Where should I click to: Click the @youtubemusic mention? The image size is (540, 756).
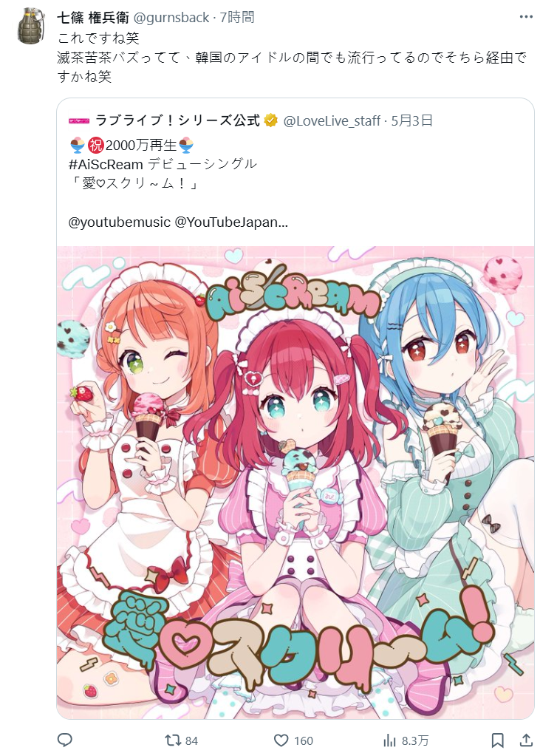[x=120, y=222]
